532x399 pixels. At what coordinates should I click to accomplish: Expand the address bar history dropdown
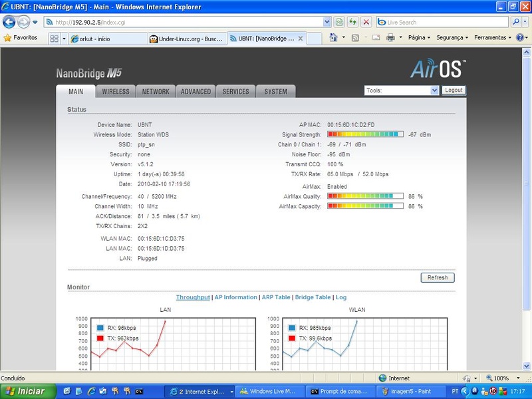[x=327, y=23]
